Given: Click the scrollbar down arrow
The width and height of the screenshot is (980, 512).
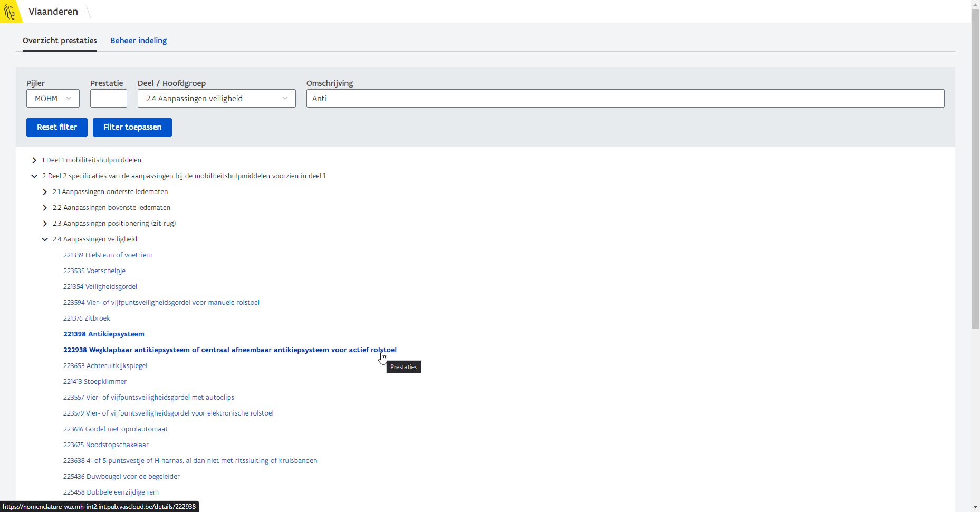Looking at the screenshot, I should point(975,507).
